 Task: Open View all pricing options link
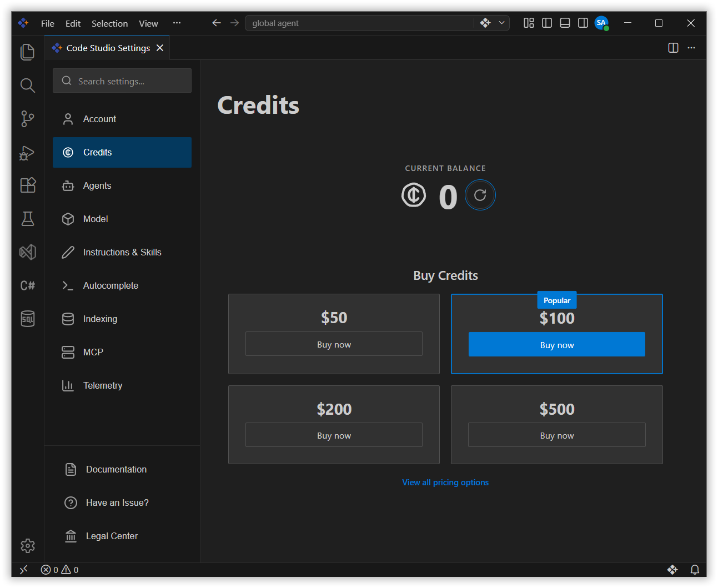click(x=445, y=483)
